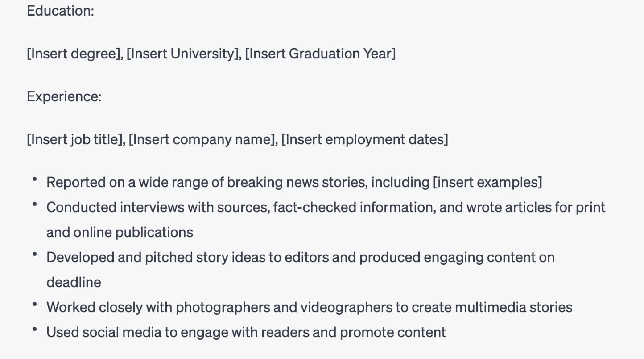Image resolution: width=644 pixels, height=359 pixels.
Task: Select the [Insert company name] placeholder
Action: click(x=204, y=139)
